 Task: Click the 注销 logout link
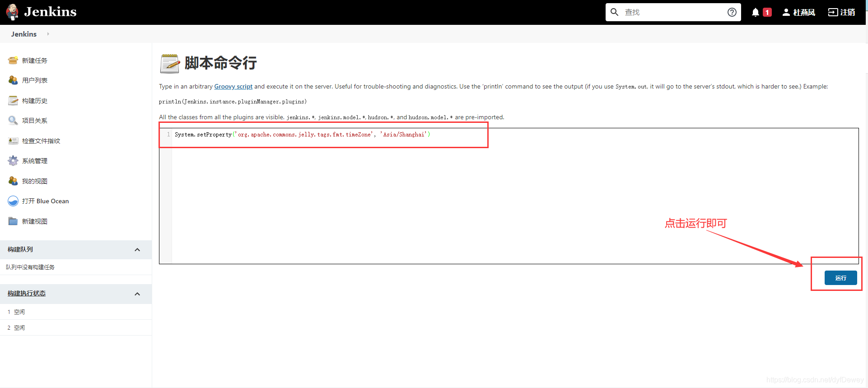tap(841, 12)
